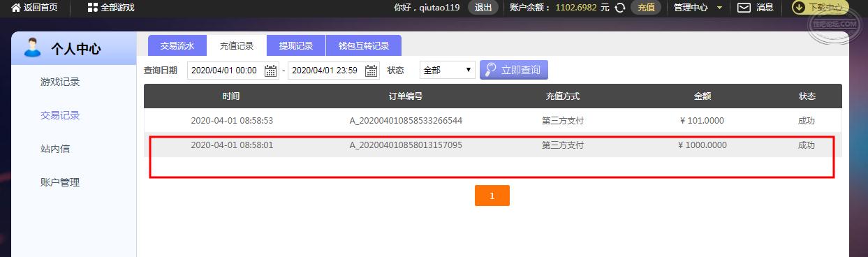
Task: Switch to 交易流水 tab
Action: (x=178, y=46)
